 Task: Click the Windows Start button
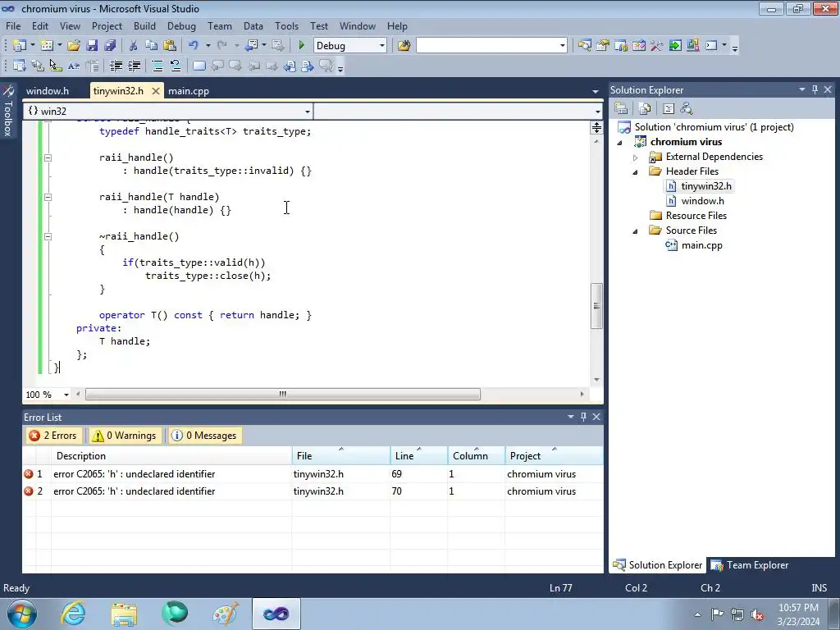[22, 614]
